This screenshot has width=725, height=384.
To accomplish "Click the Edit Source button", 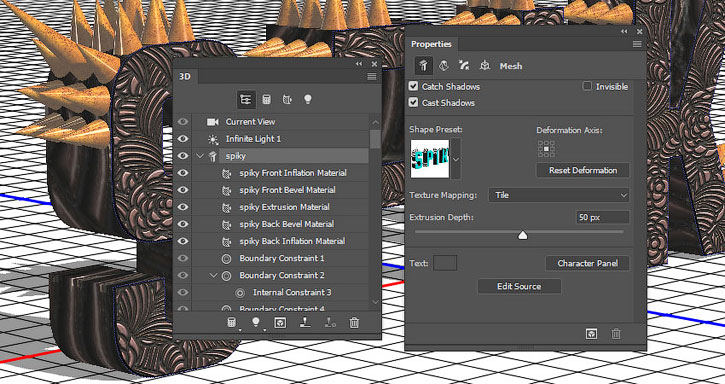I will click(519, 286).
